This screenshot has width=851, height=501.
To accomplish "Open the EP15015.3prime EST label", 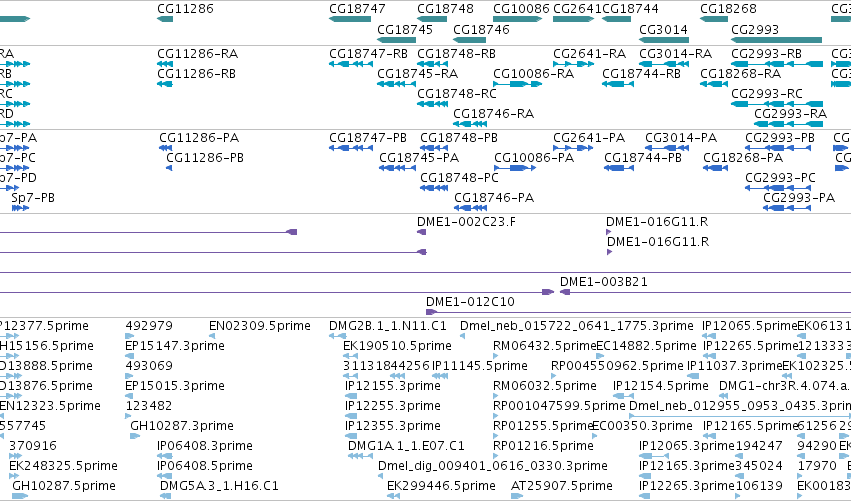I will (x=175, y=386).
